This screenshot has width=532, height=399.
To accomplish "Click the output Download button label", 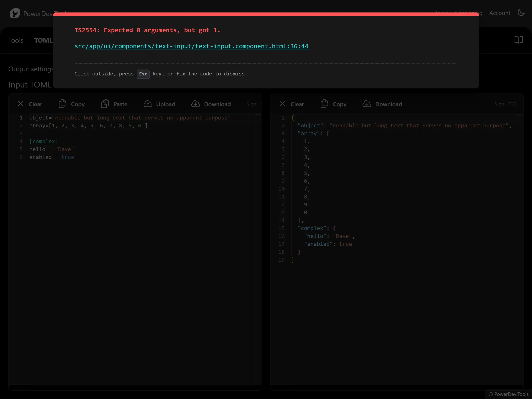I will 388,104.
